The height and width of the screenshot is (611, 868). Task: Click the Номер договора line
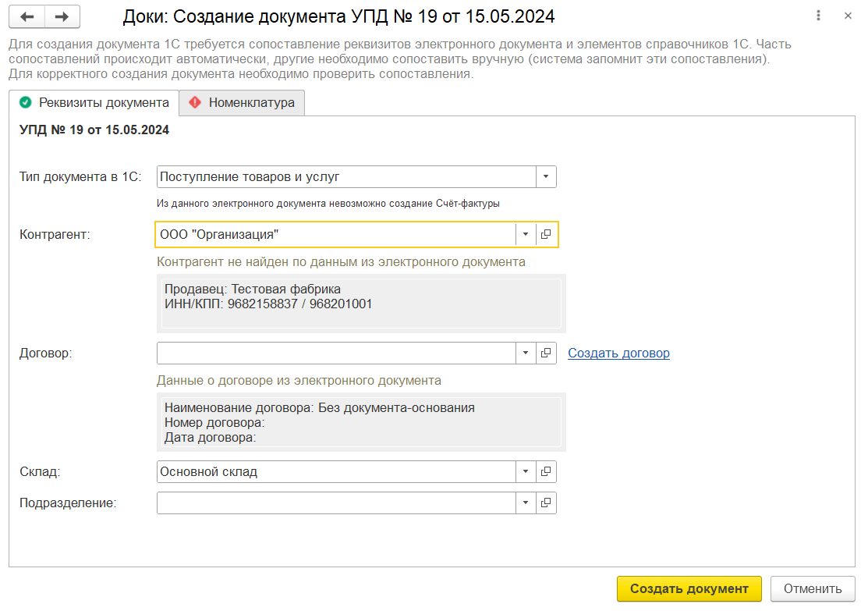(214, 423)
